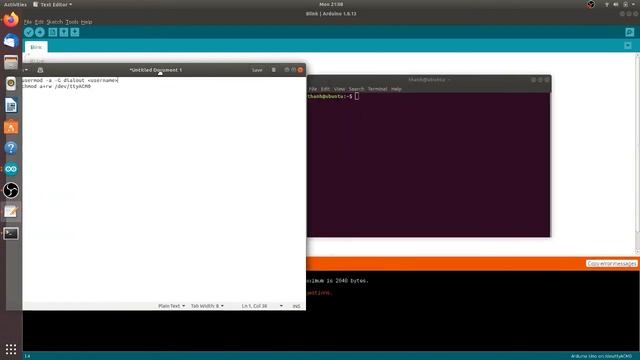Open the Terminal window Search menu
Screen dimensions: 640x360
click(356, 89)
